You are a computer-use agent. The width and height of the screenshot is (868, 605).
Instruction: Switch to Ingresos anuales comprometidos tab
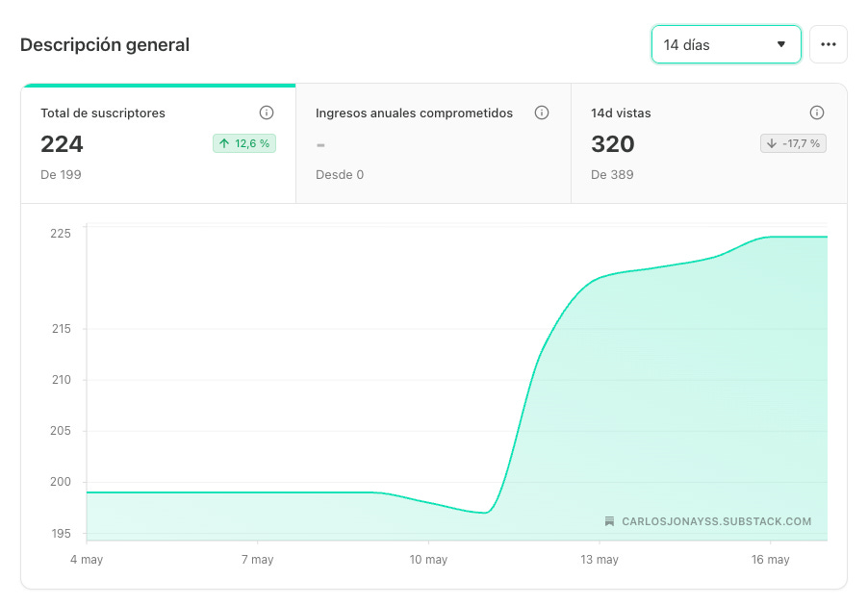pos(433,144)
